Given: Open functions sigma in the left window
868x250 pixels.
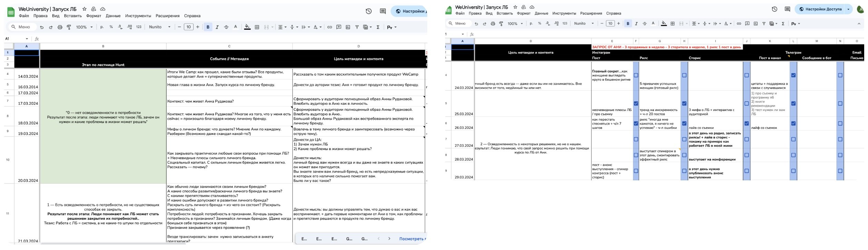Looking at the screenshot, I should click(x=378, y=27).
